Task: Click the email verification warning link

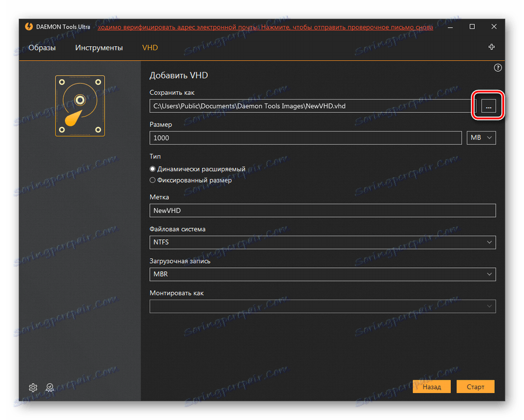Action: (x=265, y=27)
